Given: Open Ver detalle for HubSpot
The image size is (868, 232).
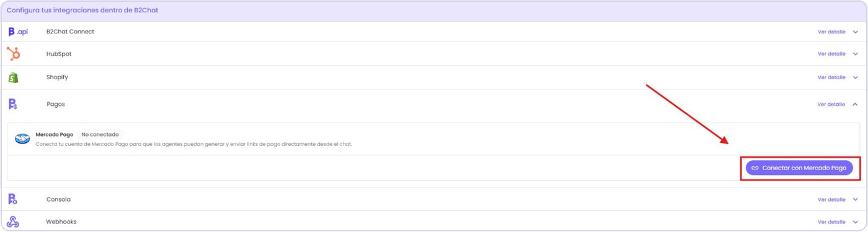Looking at the screenshot, I should 831,54.
